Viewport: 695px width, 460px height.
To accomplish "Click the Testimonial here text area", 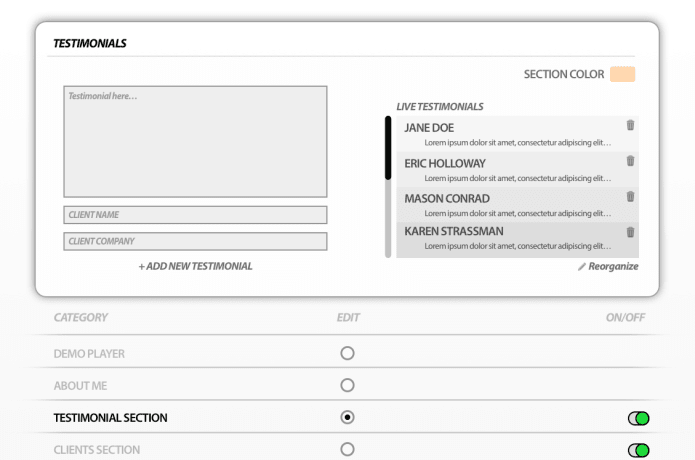I will pos(195,141).
